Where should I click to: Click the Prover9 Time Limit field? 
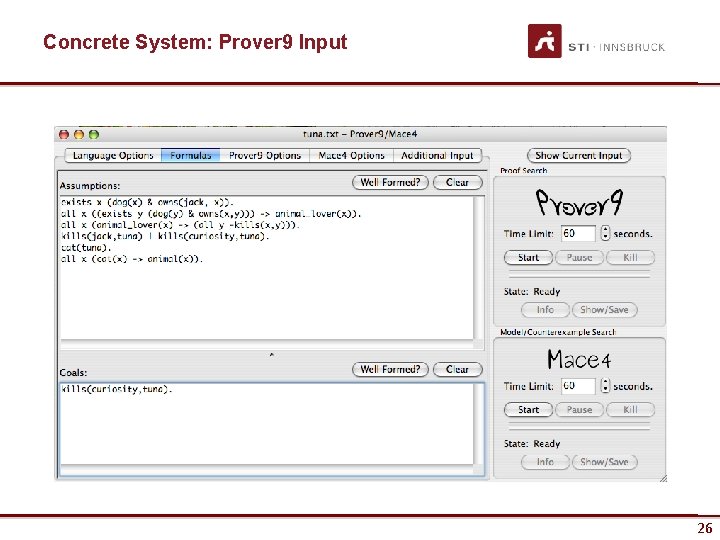[578, 233]
